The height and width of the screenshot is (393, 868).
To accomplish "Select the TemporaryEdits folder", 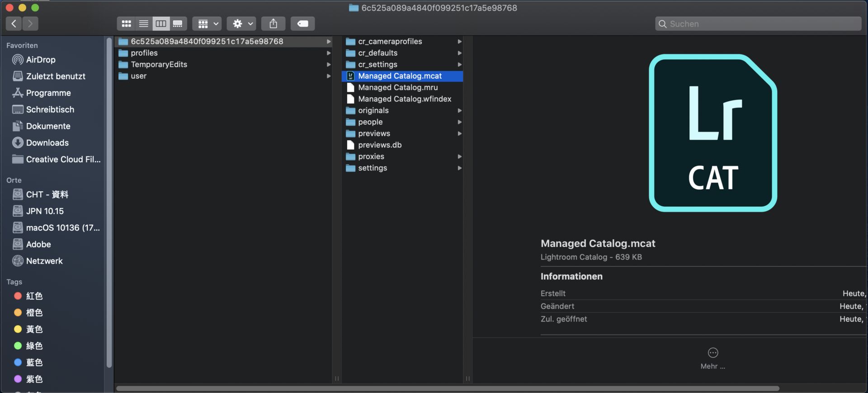I will [159, 65].
